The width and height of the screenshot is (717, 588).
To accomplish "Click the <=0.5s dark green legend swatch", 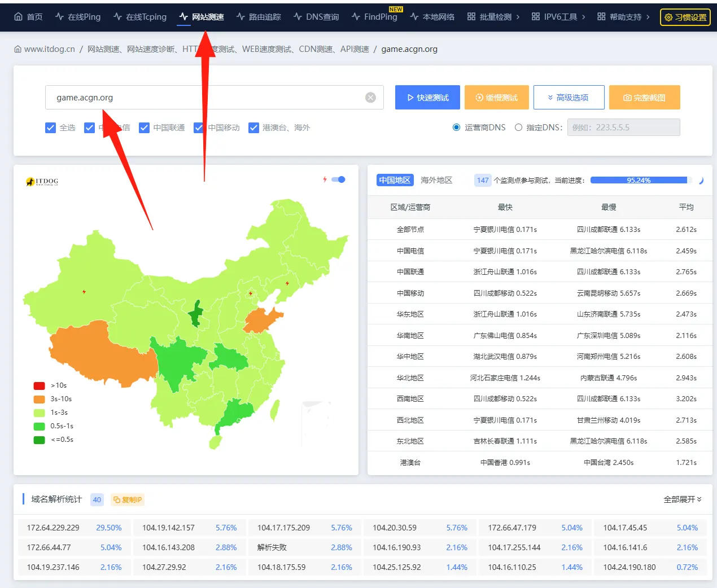I will click(39, 440).
